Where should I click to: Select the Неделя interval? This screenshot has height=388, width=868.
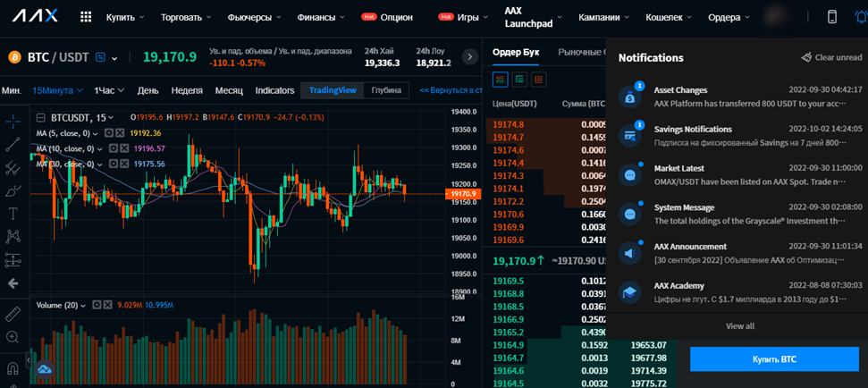(187, 90)
